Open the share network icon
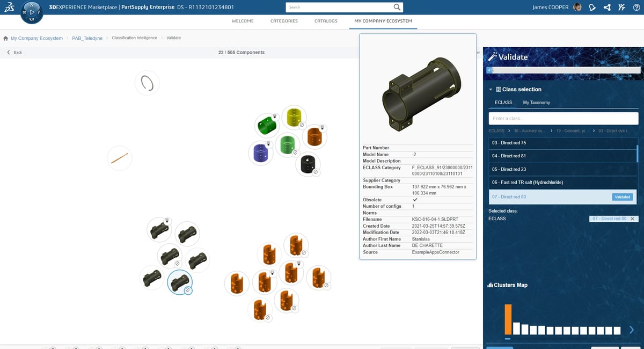 (x=606, y=8)
